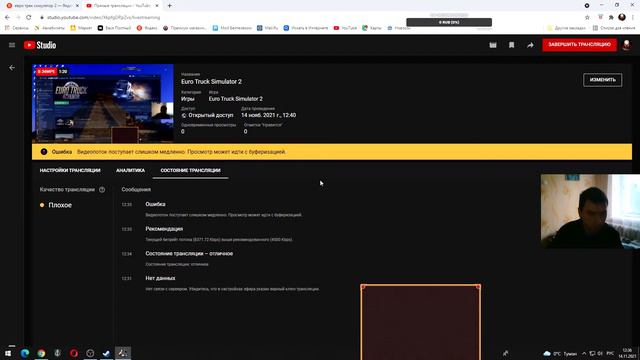Open the microphone app icon in the taskbar
Screen dimensions: 640x360
pos(58,353)
